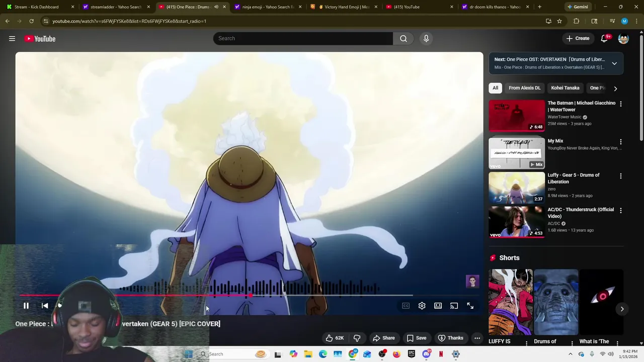Bookmark this page with star icon

click(x=559, y=21)
